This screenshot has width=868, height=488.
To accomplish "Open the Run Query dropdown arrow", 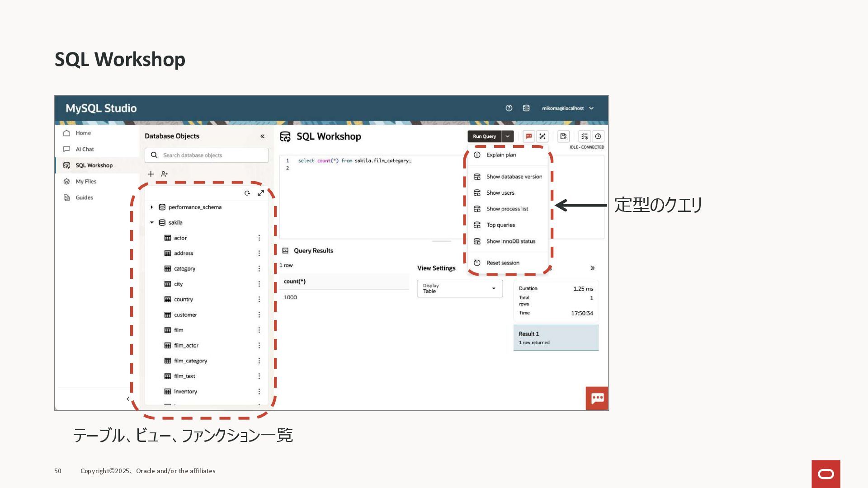I will (x=508, y=136).
